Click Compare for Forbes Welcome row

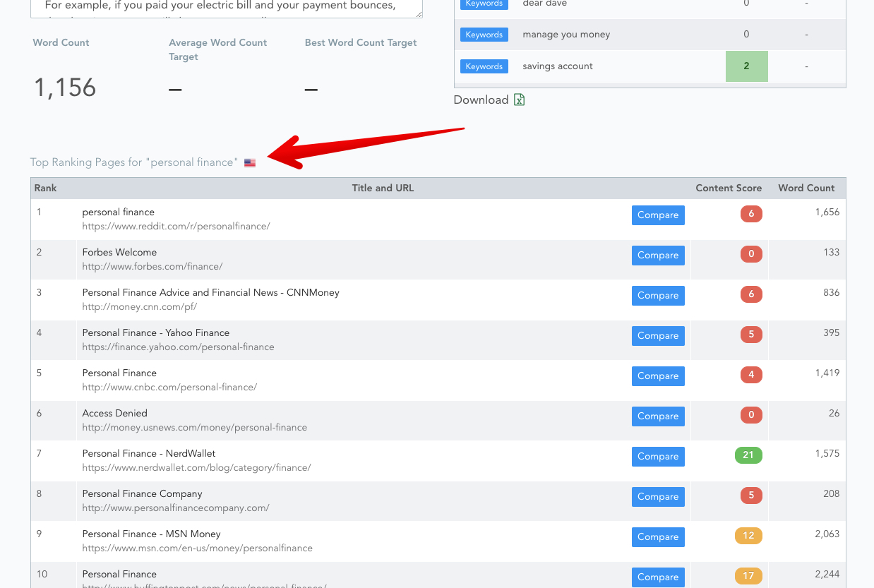pyautogui.click(x=658, y=256)
